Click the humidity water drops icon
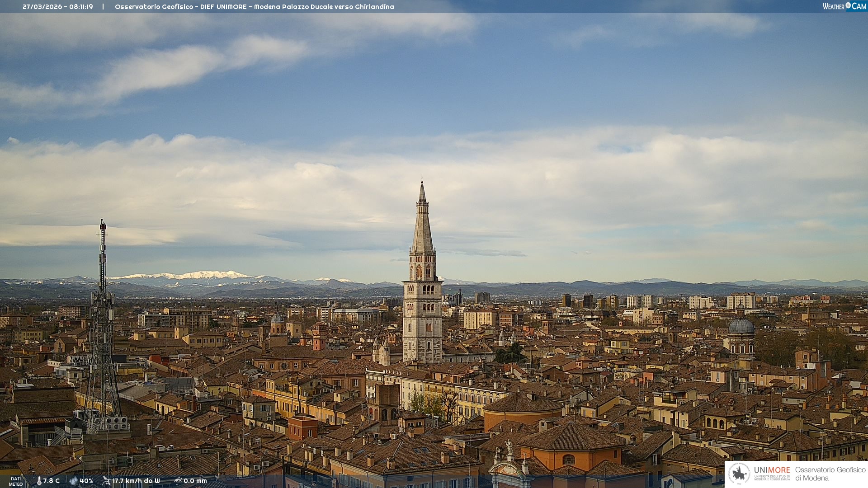Screen dimensions: 868x488 [x=73, y=481]
